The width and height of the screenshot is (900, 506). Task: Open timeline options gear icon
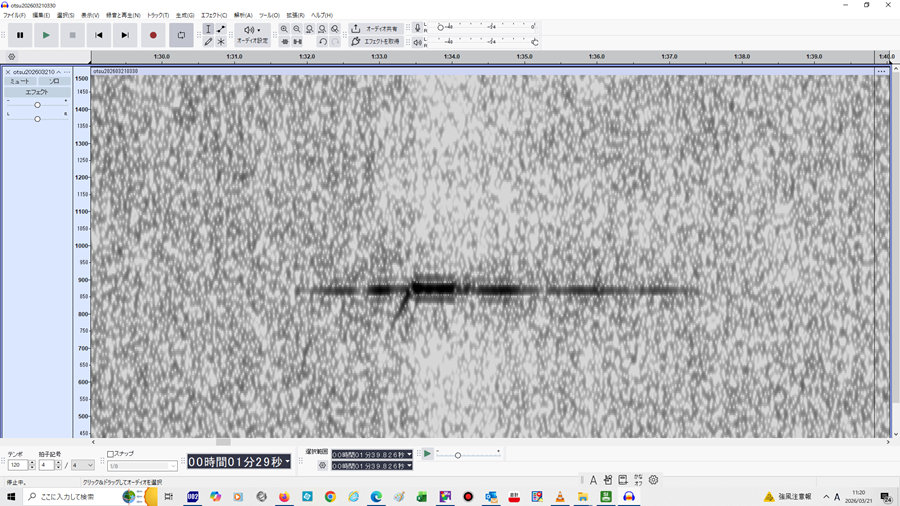(x=12, y=57)
